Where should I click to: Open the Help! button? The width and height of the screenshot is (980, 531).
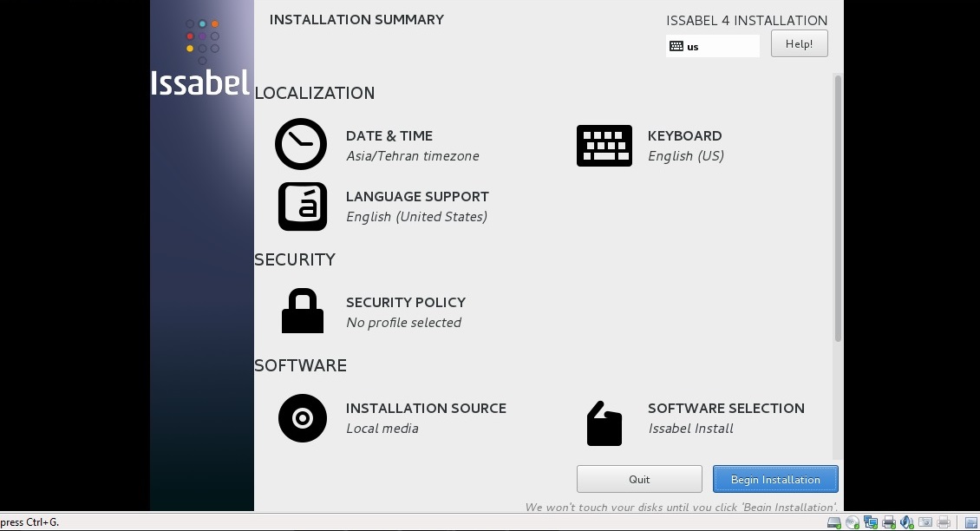pos(800,43)
